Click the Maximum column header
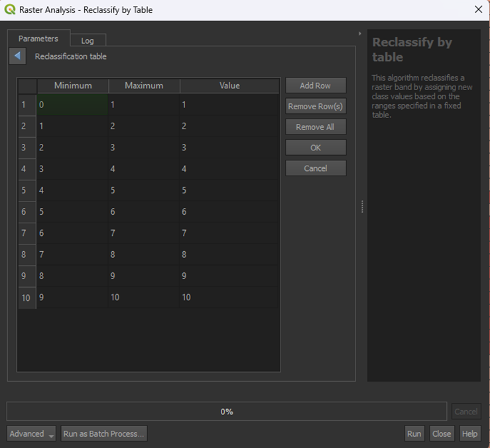The width and height of the screenshot is (490, 448). click(144, 85)
